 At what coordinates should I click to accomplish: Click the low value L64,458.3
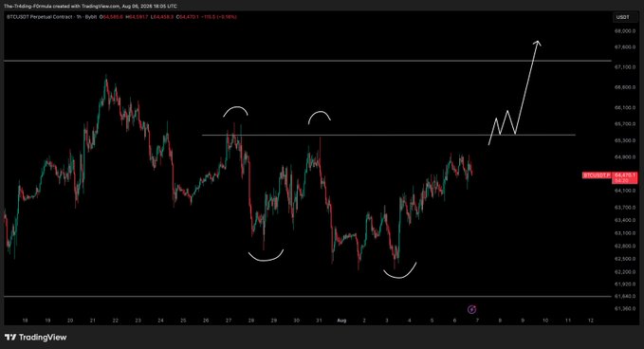pyautogui.click(x=162, y=17)
